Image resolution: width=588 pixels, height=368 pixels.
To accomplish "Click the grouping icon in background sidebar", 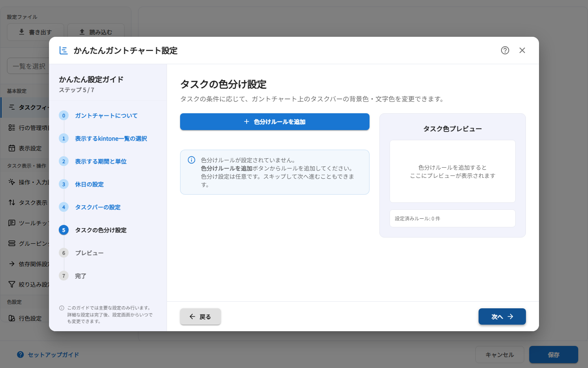I will coord(12,243).
